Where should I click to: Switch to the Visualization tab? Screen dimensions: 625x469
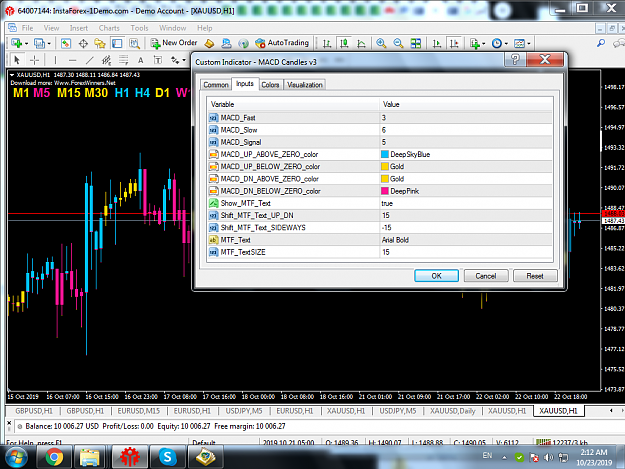tap(305, 85)
